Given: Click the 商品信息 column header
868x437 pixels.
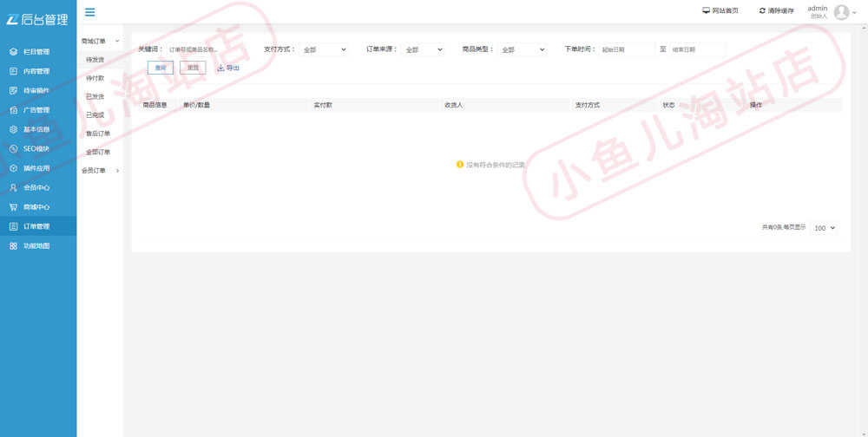Looking at the screenshot, I should coord(155,105).
